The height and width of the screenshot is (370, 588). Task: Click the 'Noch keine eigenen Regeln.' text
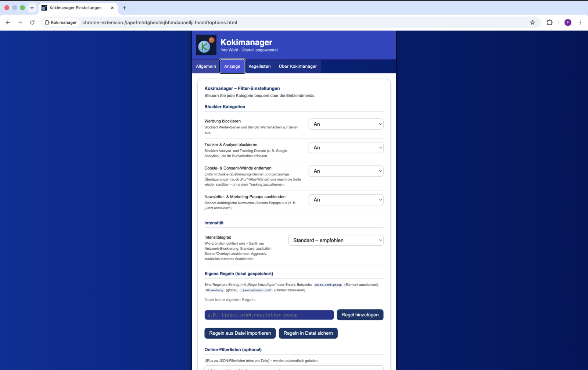click(230, 299)
